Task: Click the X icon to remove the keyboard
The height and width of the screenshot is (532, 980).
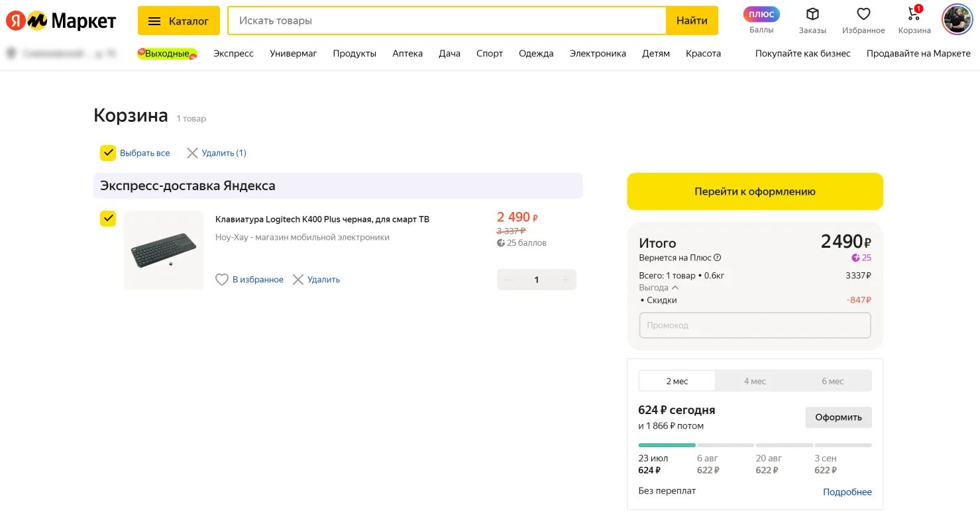Action: (x=298, y=280)
